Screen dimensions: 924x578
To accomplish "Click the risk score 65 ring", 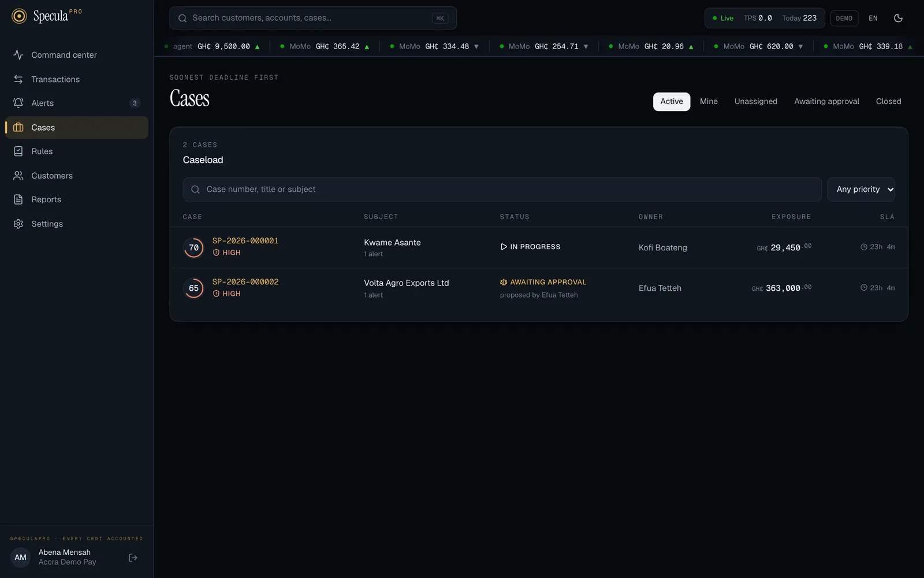I will point(193,288).
